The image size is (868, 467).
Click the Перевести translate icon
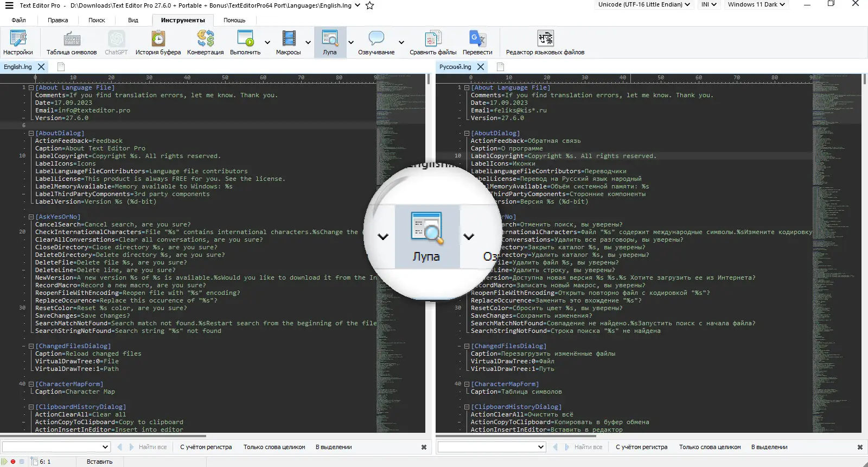tap(477, 42)
